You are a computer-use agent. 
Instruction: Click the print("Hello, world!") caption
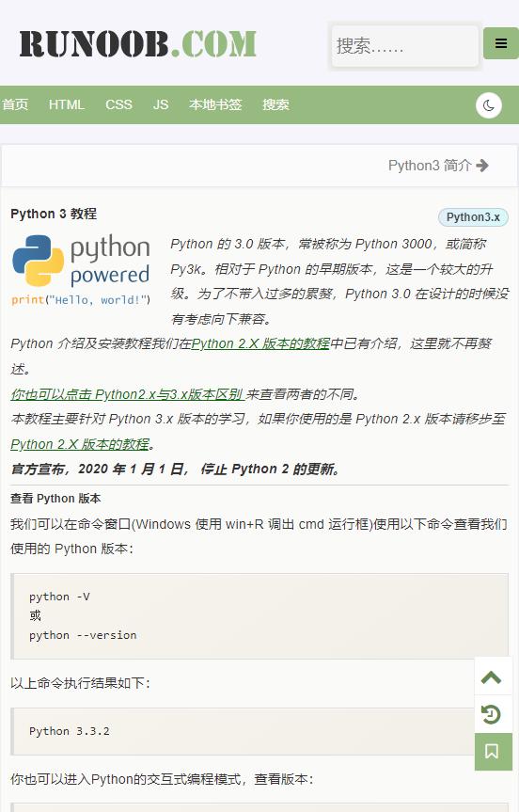81,300
